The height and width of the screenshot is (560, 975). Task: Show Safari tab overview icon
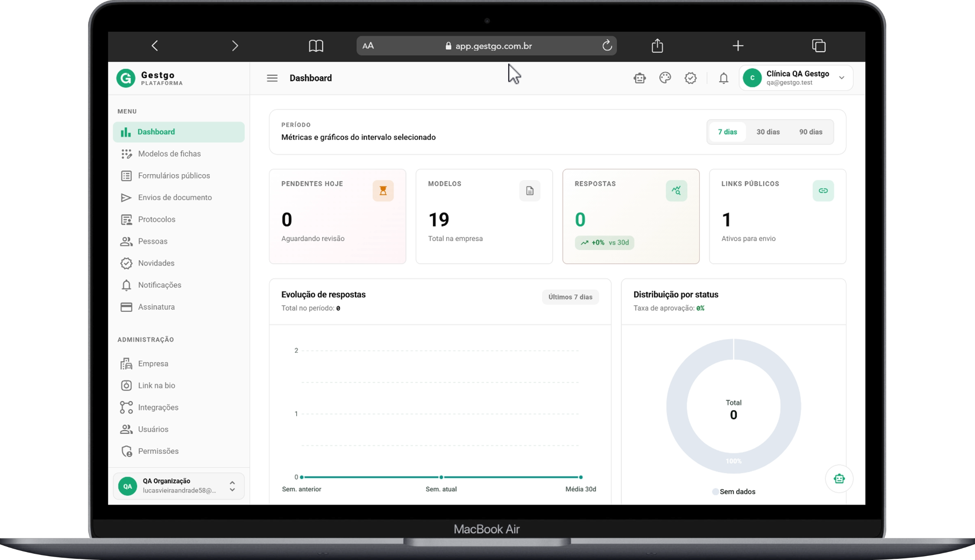tap(818, 46)
